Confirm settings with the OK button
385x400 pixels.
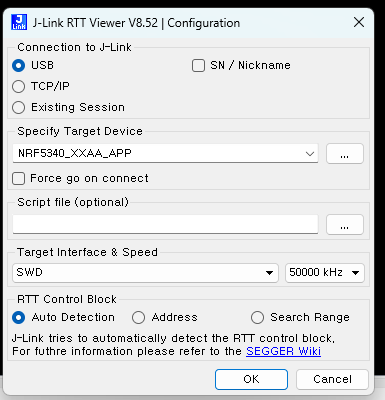(x=251, y=379)
